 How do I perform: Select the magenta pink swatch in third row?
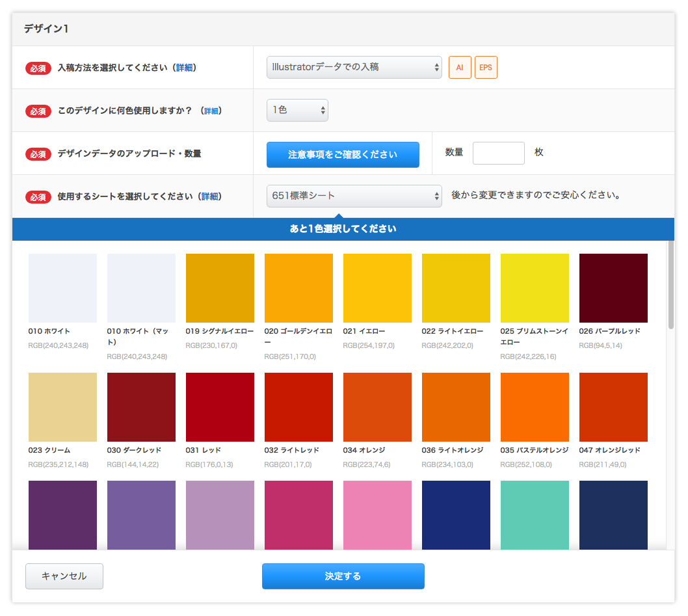298,515
